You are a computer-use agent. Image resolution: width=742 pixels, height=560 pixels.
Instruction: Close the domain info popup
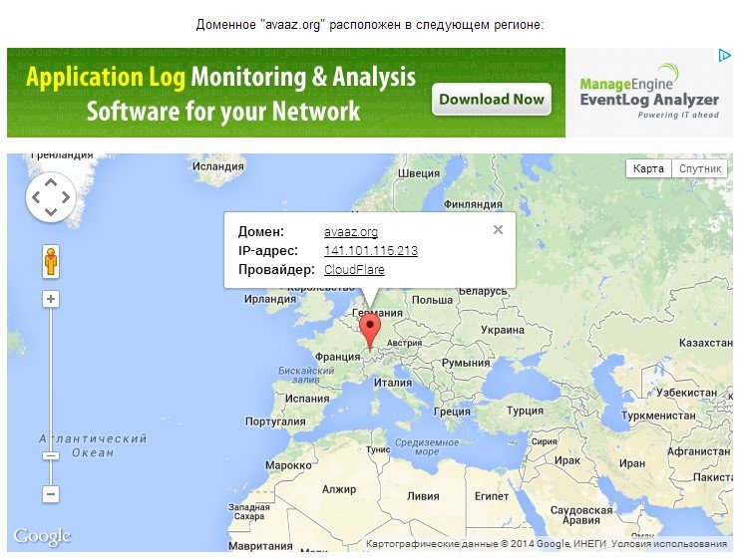(498, 229)
